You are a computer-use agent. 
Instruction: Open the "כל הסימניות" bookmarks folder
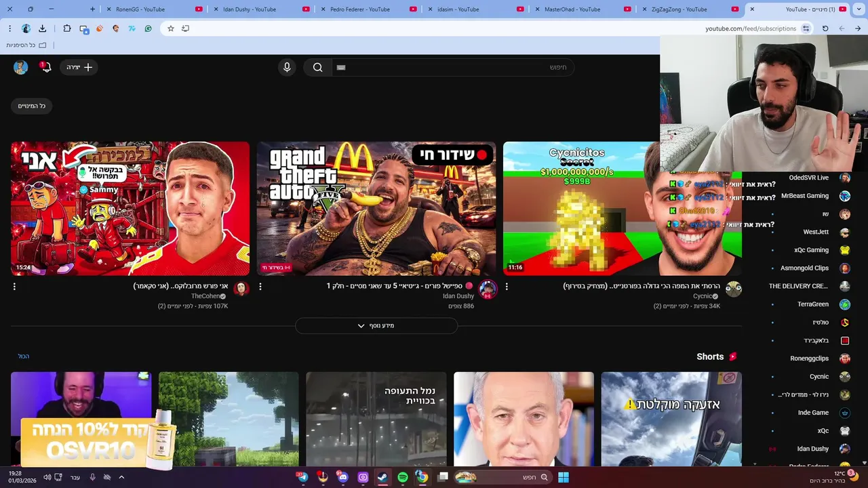click(26, 45)
